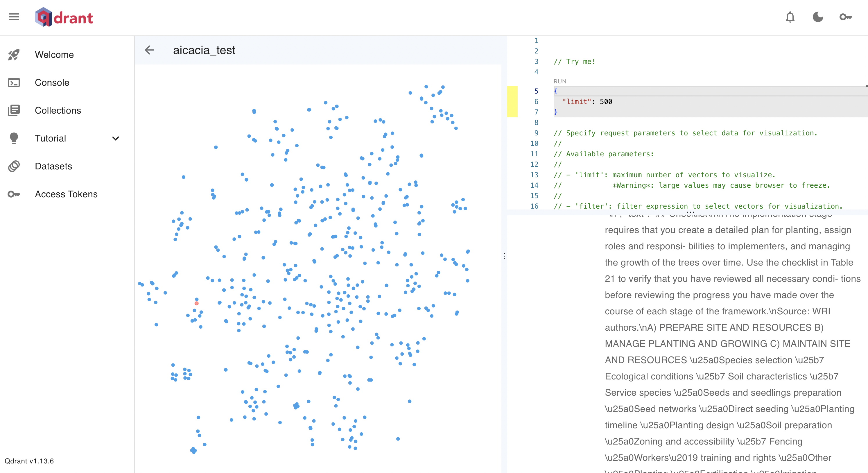Open the Tutorial menu item
The height and width of the screenshot is (473, 868).
point(51,139)
